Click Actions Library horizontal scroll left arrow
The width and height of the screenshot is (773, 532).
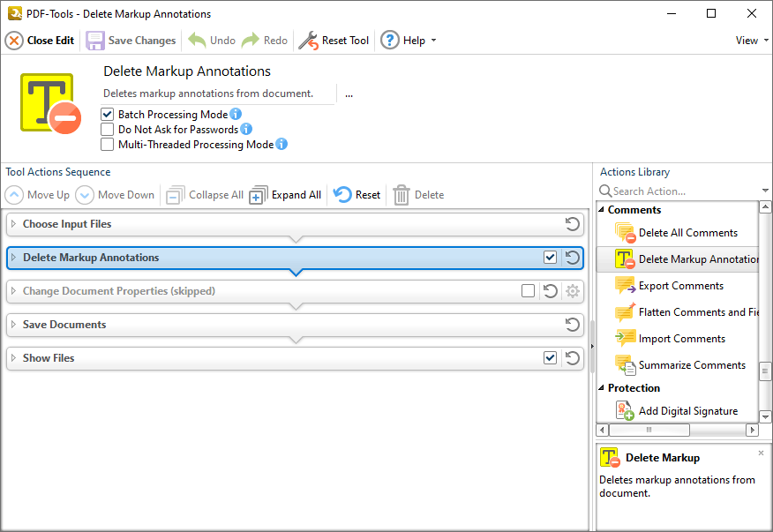point(603,430)
